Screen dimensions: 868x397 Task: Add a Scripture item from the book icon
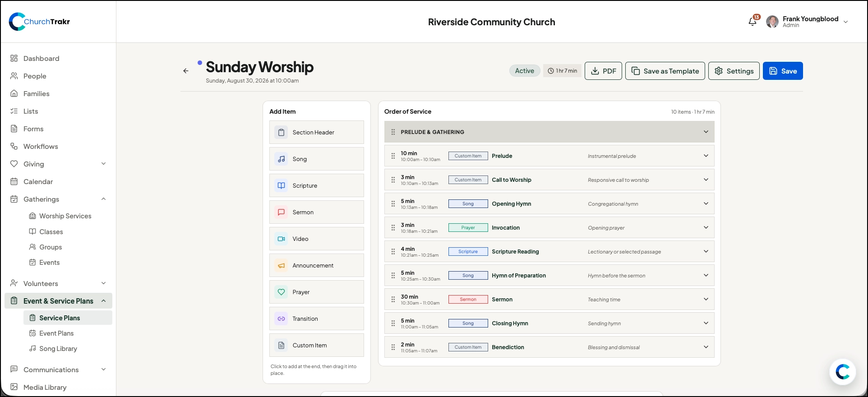click(x=282, y=185)
